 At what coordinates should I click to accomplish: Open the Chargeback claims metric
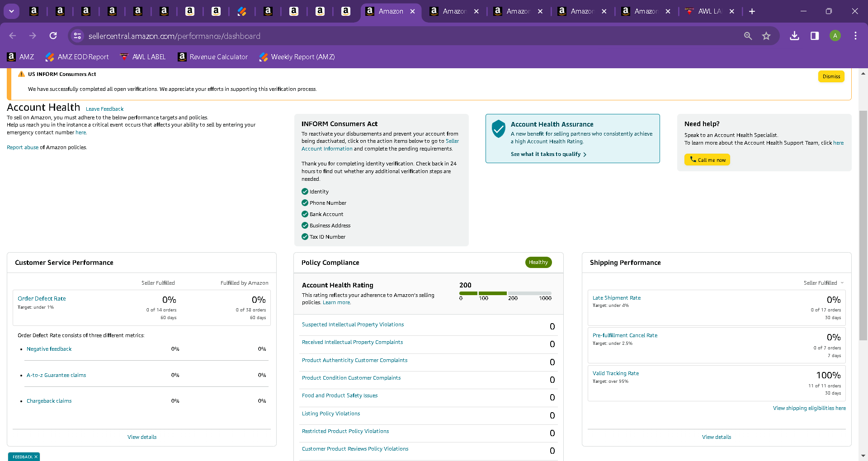pyautogui.click(x=49, y=401)
